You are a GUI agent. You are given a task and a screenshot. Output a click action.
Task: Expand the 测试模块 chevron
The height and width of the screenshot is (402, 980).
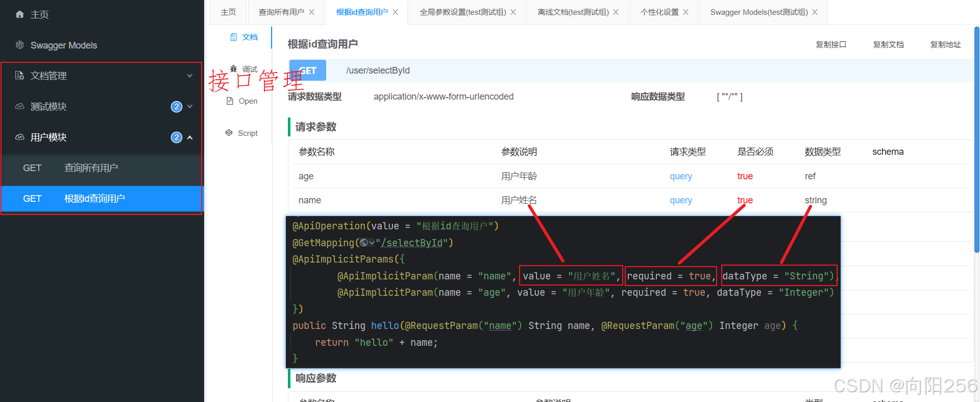coord(190,106)
